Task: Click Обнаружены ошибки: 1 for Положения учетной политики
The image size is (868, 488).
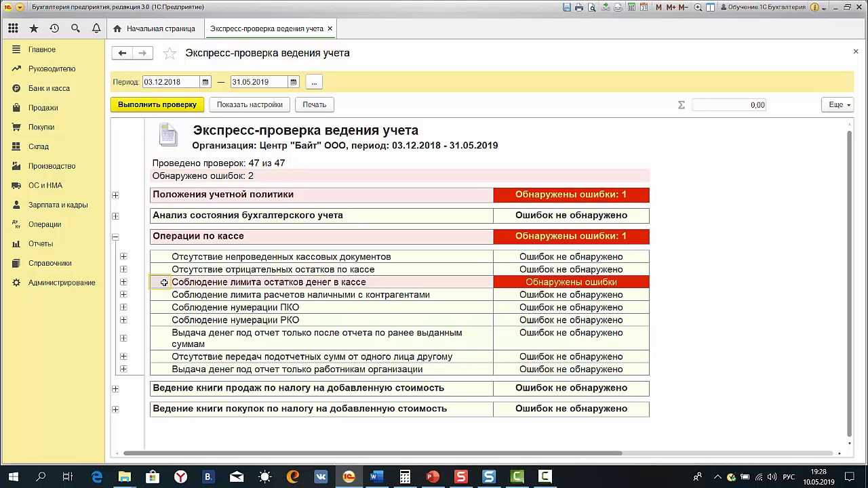Action: (571, 195)
